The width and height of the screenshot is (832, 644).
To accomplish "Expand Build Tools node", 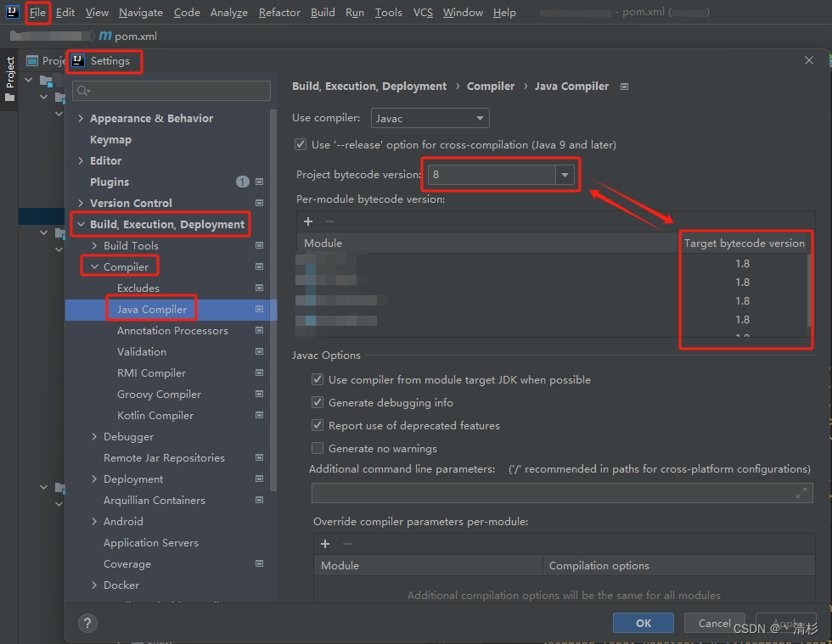I will (x=94, y=245).
